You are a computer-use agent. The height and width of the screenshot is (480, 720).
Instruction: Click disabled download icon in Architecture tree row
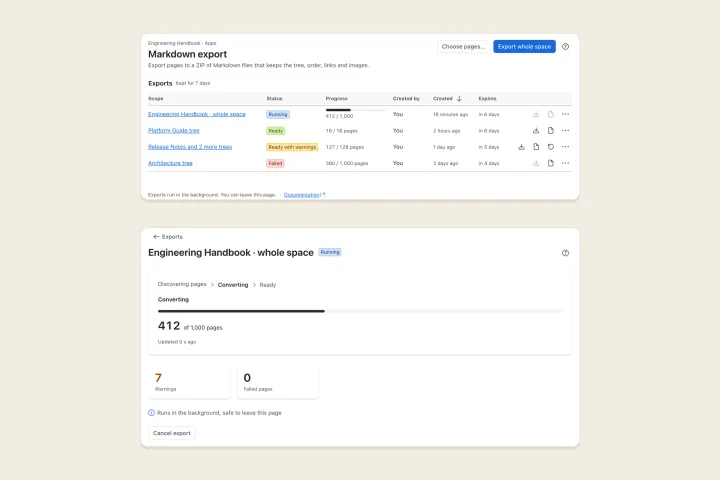536,163
